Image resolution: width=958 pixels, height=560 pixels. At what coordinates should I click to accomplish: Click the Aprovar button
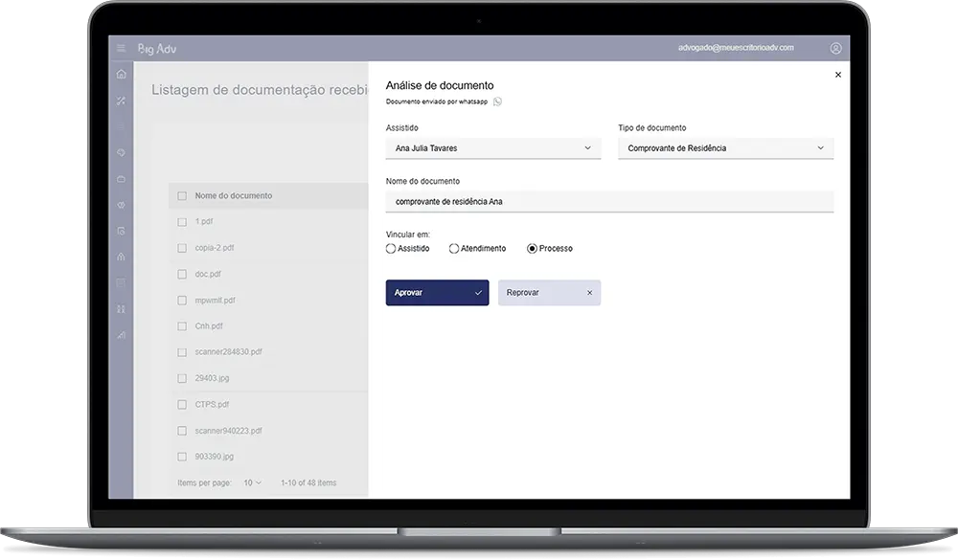(x=437, y=293)
